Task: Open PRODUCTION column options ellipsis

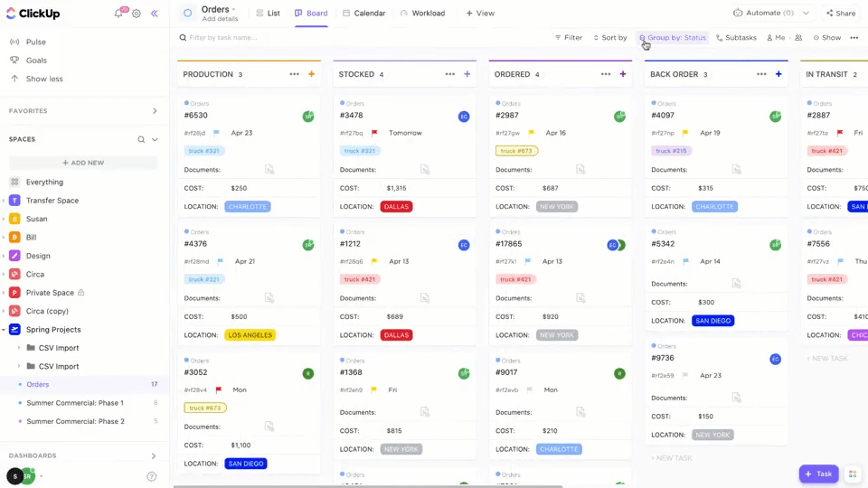Action: tap(294, 74)
